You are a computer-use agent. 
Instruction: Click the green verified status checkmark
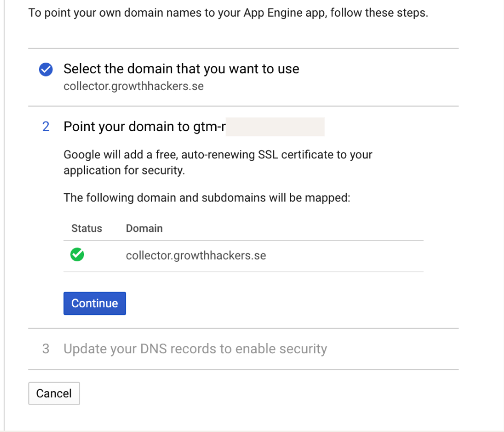coord(78,255)
